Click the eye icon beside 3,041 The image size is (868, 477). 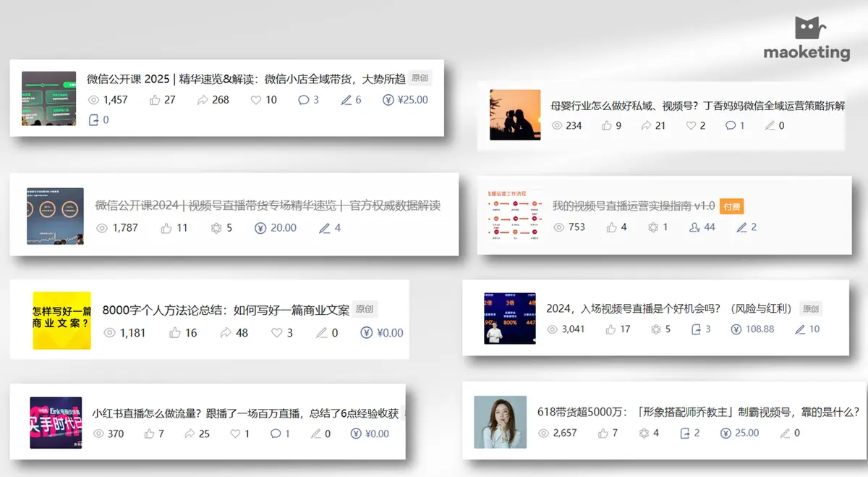(x=553, y=329)
